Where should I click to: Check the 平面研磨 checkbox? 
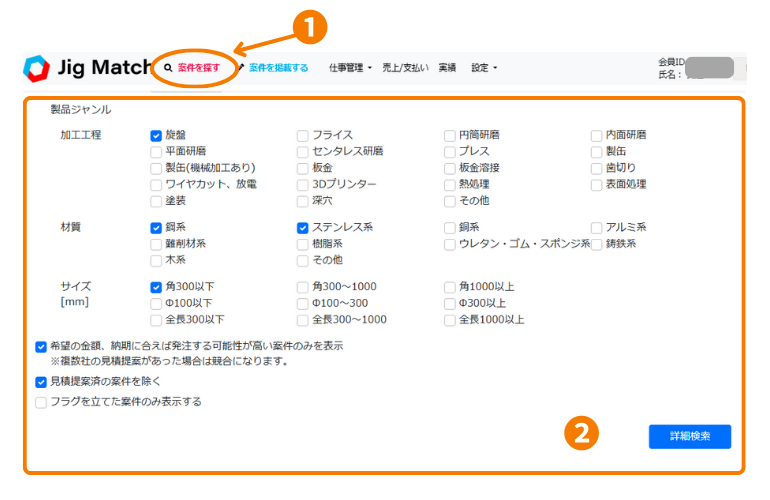click(x=156, y=152)
